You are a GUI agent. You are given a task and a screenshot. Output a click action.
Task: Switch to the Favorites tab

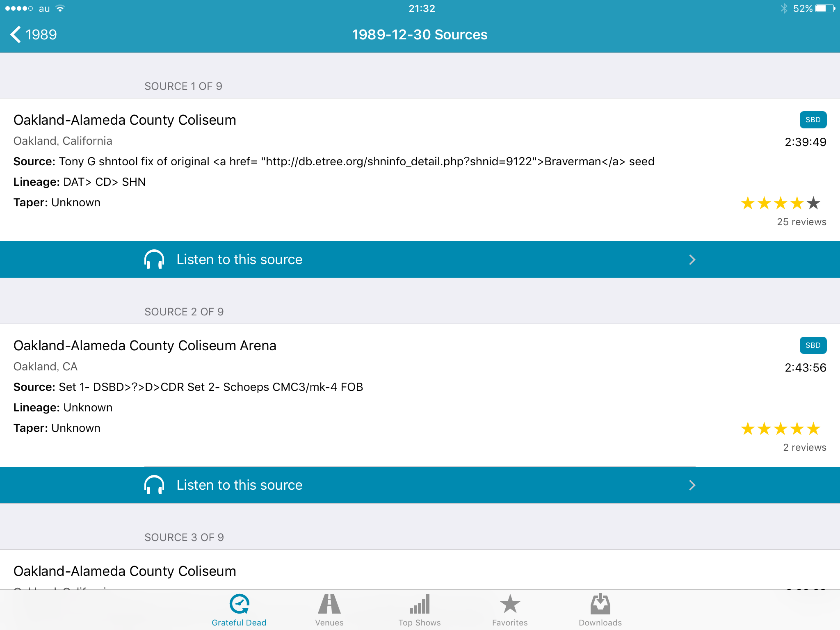pyautogui.click(x=510, y=610)
